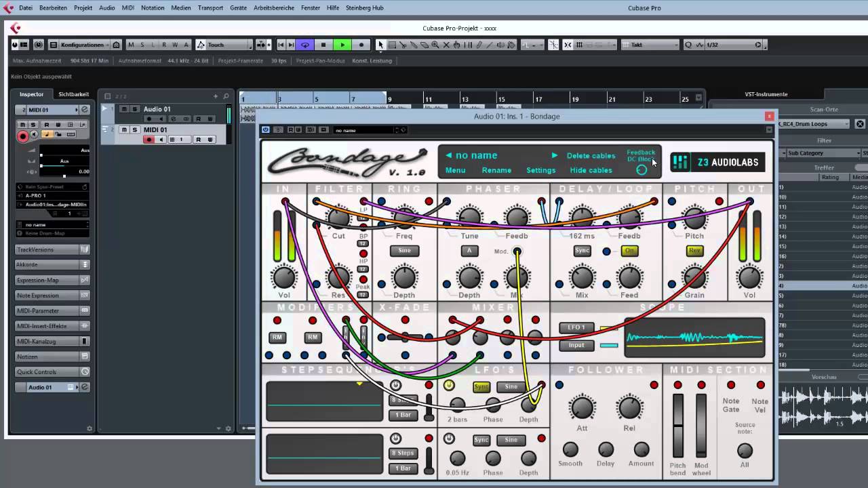This screenshot has height=488, width=868.
Task: Expand the MIDI-Parameter inspector section
Action: (x=53, y=310)
